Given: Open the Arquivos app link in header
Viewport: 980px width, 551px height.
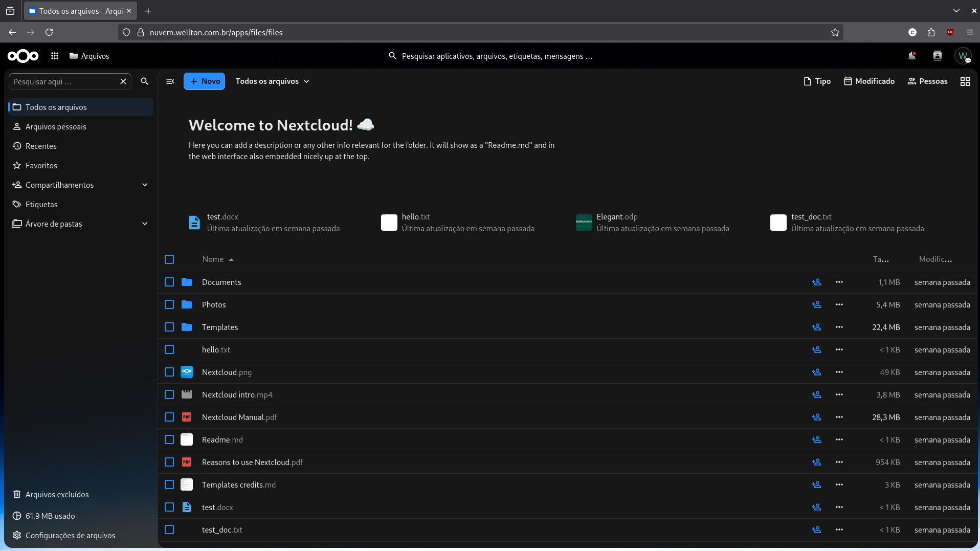Looking at the screenshot, I should point(90,56).
